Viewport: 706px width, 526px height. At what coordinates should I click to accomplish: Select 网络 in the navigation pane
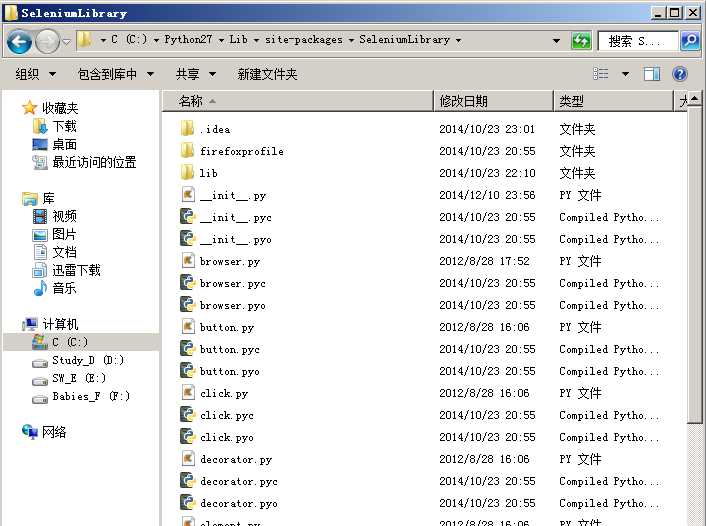coord(44,432)
